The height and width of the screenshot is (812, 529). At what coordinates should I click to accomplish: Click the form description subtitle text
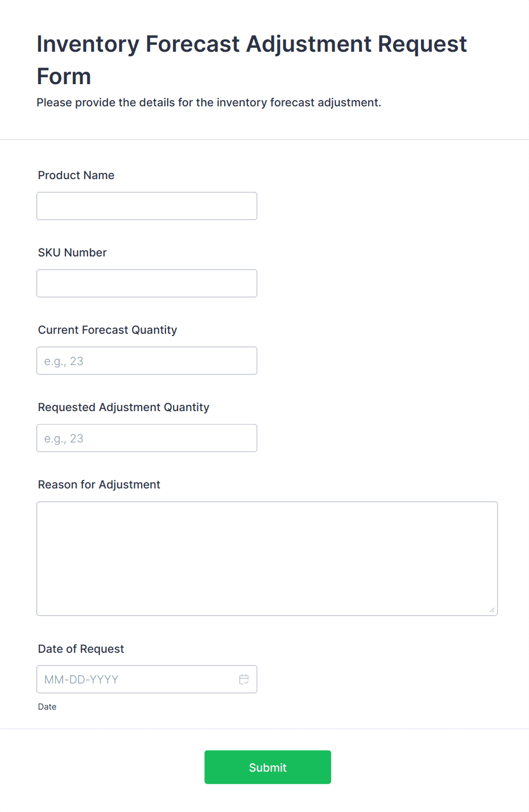click(x=209, y=102)
